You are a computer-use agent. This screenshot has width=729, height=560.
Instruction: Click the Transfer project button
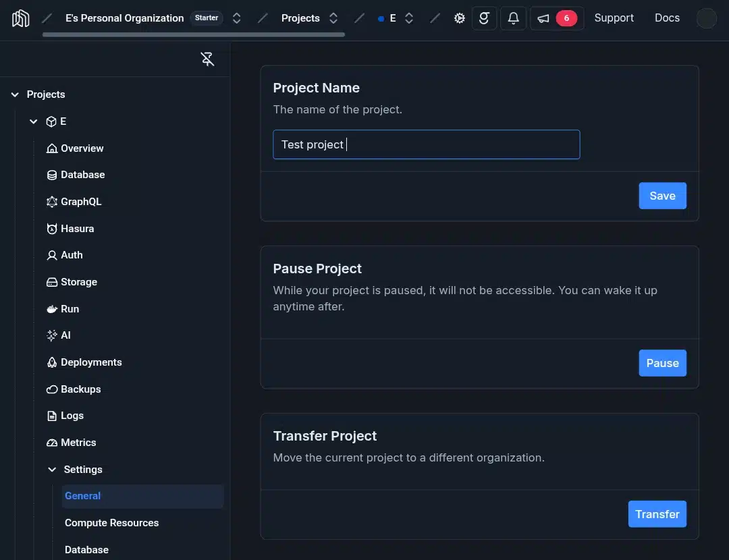657,514
